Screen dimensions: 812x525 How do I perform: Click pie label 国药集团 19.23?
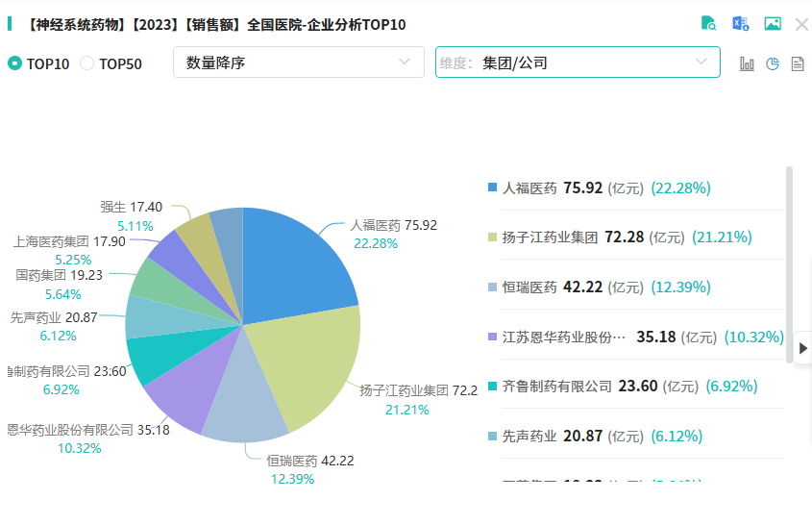click(x=59, y=275)
